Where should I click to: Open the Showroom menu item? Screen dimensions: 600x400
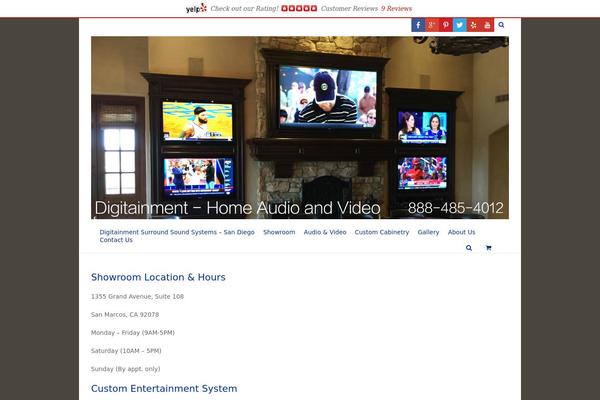pos(279,232)
